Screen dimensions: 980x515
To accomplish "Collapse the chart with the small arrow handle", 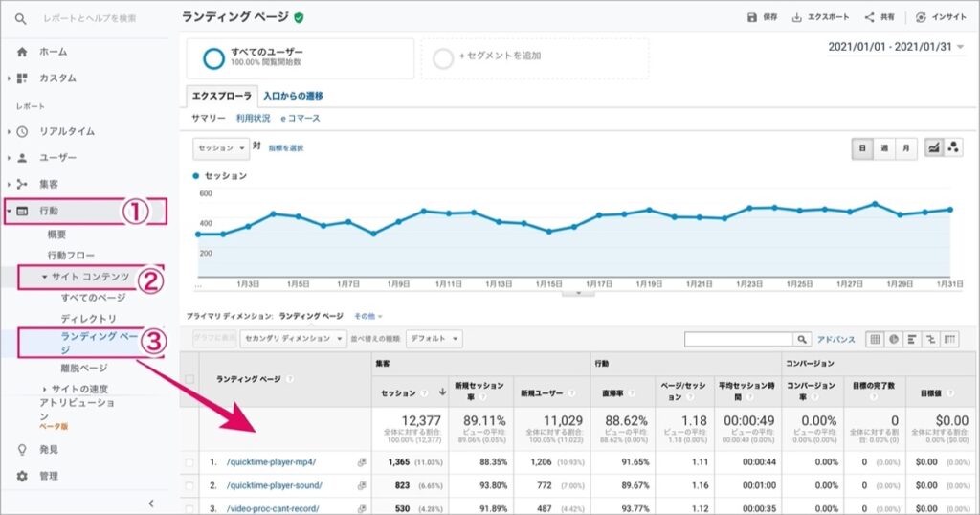I will pos(578,293).
